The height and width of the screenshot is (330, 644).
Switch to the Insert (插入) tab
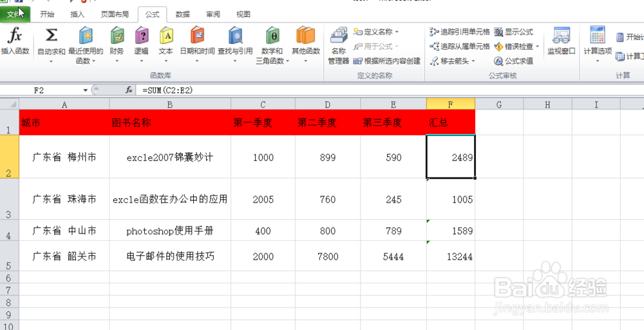point(77,14)
